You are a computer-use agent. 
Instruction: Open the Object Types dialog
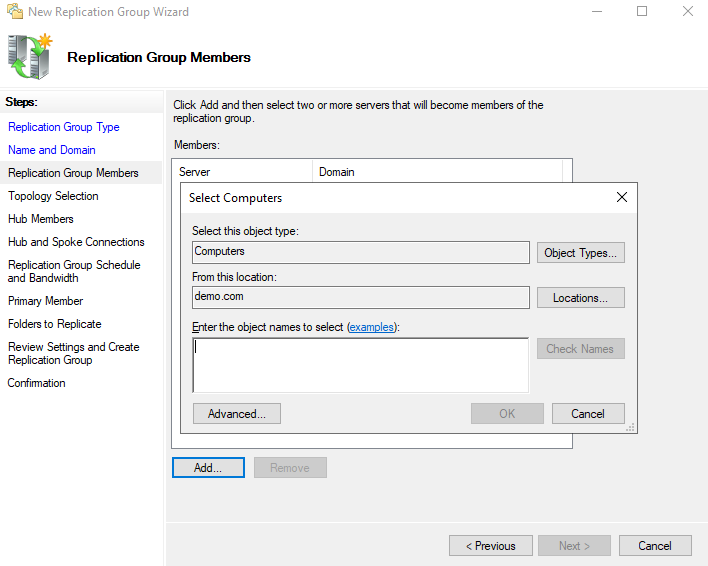pos(580,253)
